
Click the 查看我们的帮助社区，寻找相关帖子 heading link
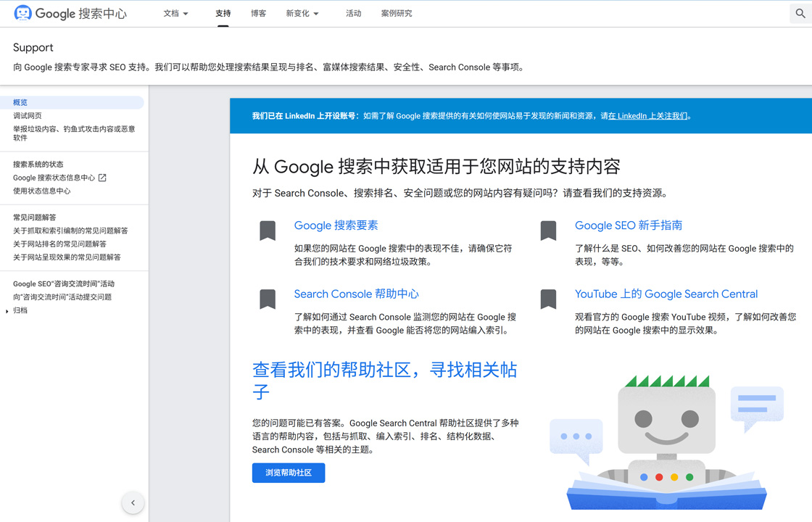coord(385,381)
